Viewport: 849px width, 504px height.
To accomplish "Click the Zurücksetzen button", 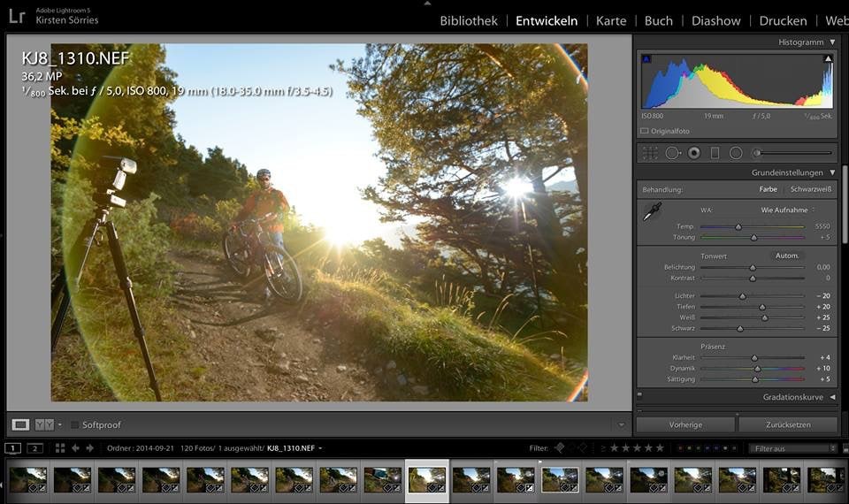I will pos(788,424).
